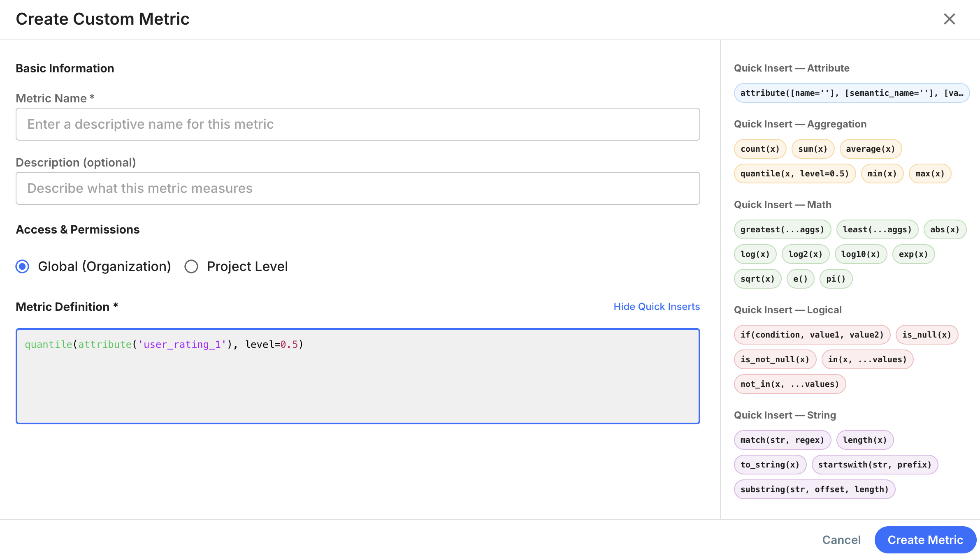Image resolution: width=980 pixels, height=560 pixels.
Task: Insert greatest(...aggs) math function
Action: tap(782, 229)
